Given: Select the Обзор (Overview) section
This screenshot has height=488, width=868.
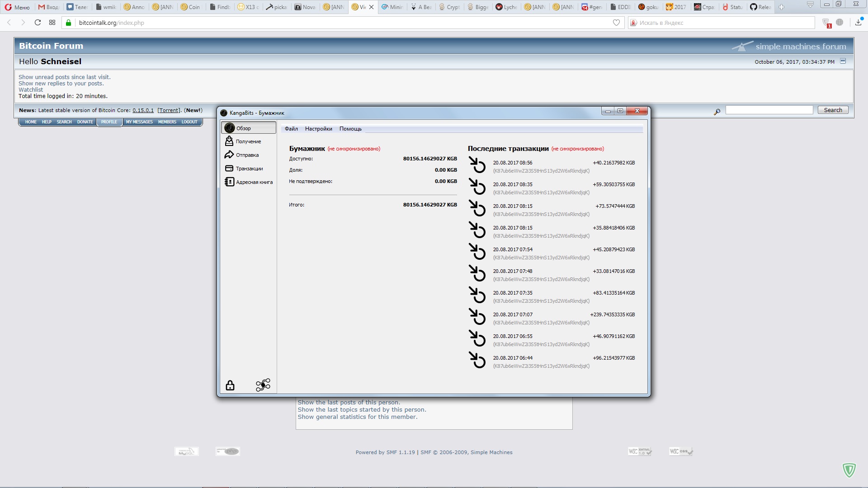Looking at the screenshot, I should tap(248, 128).
